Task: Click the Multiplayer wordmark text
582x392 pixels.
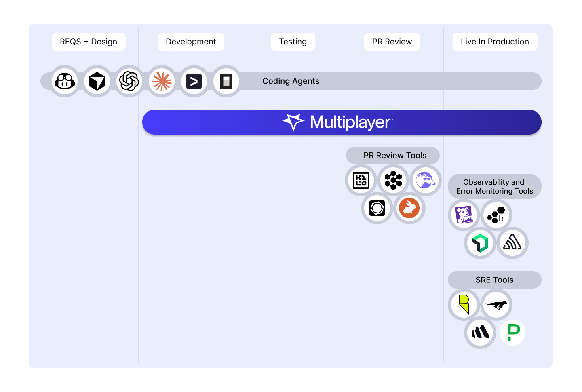Action: (351, 122)
